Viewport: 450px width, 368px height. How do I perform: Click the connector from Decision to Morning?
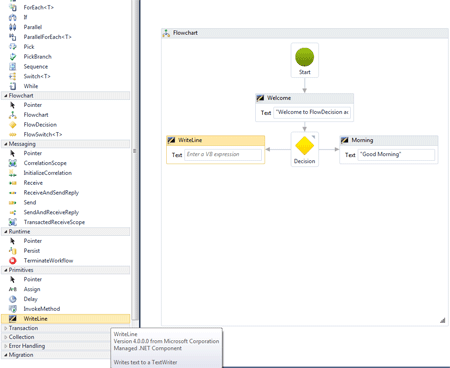pyautogui.click(x=329, y=149)
